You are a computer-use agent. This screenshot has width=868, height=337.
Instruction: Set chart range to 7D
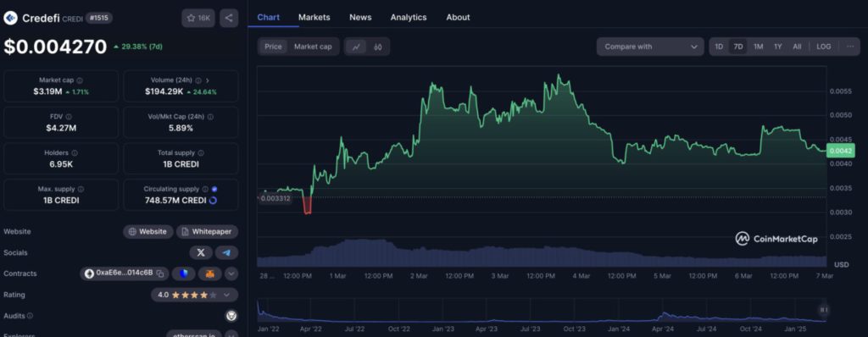(x=738, y=47)
